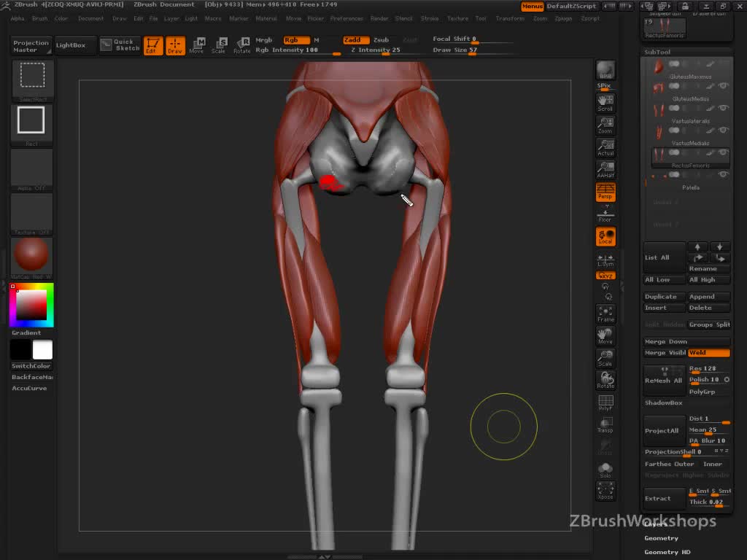The width and height of the screenshot is (747, 560).
Task: Expand the Geometry HD section
Action: pos(667,552)
